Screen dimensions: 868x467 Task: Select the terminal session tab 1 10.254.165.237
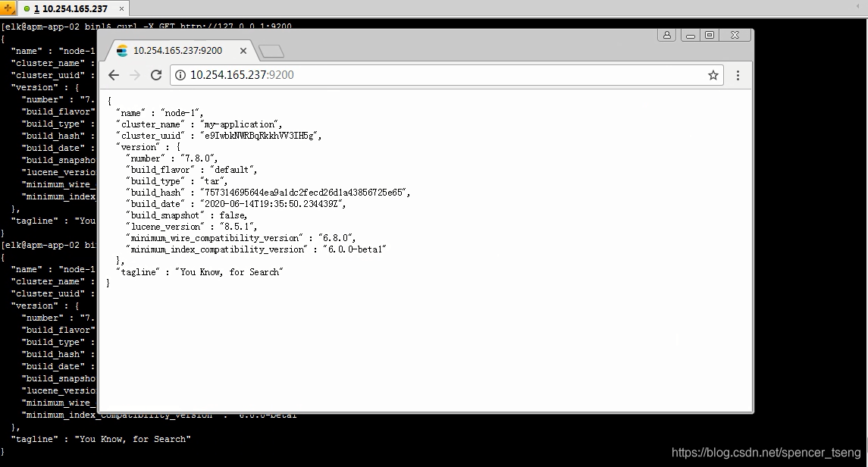(x=72, y=8)
